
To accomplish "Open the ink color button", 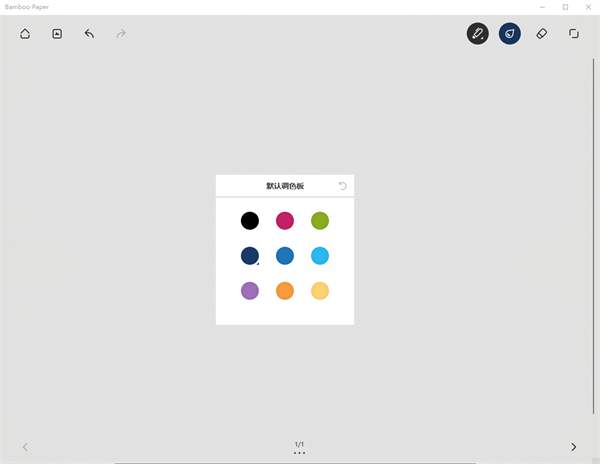I will tap(510, 34).
